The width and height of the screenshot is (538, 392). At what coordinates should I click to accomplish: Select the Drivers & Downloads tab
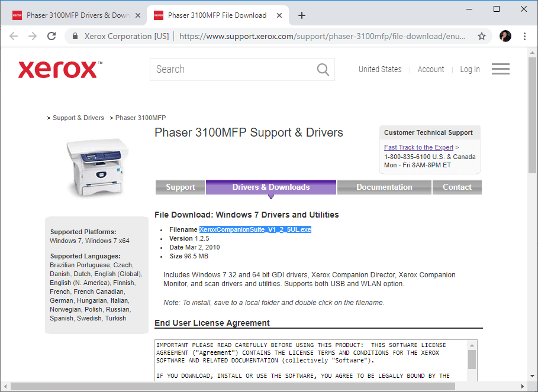click(270, 187)
